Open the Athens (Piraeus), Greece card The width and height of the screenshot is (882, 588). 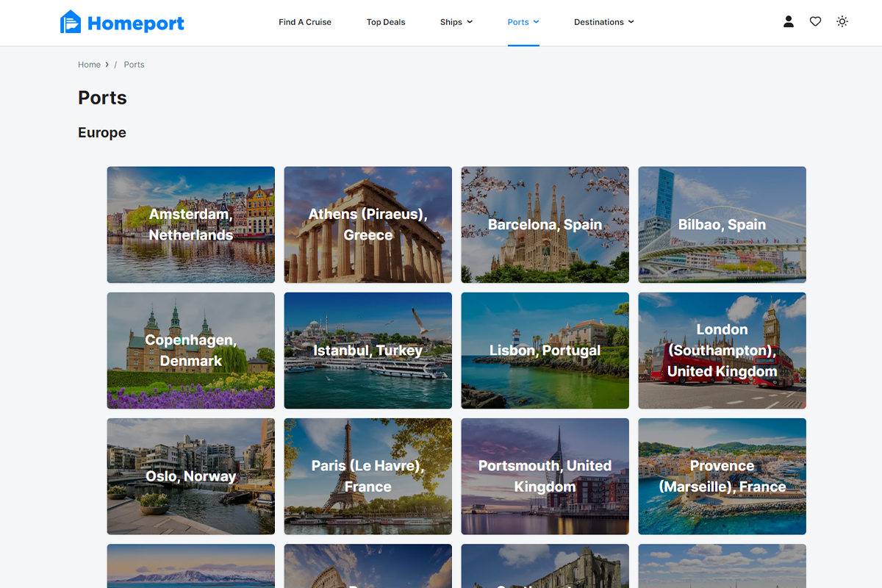tap(368, 225)
